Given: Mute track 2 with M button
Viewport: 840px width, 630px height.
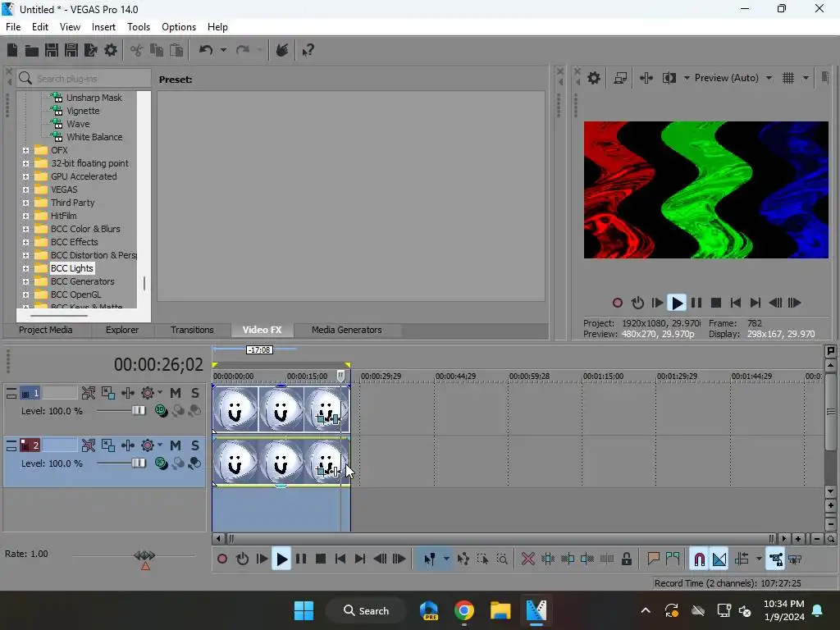Looking at the screenshot, I should click(x=176, y=445).
